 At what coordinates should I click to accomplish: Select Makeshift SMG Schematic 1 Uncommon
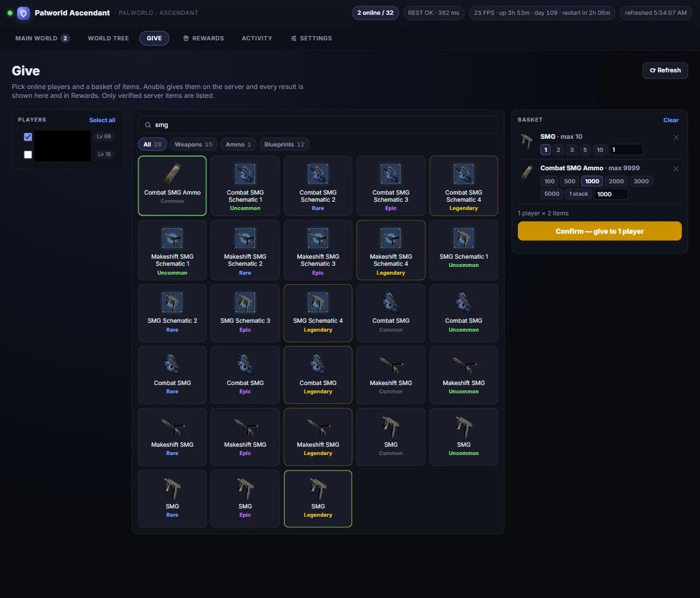(x=172, y=250)
